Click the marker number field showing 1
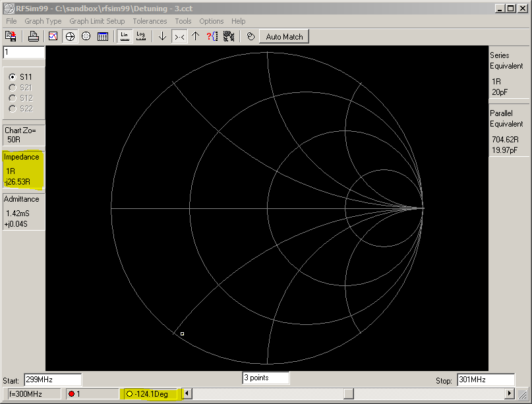Viewport: 532px width, 404px height. coord(24,52)
